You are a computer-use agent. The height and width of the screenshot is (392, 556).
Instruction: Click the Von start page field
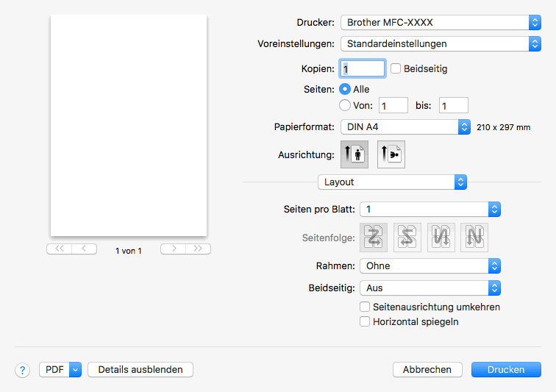click(393, 105)
